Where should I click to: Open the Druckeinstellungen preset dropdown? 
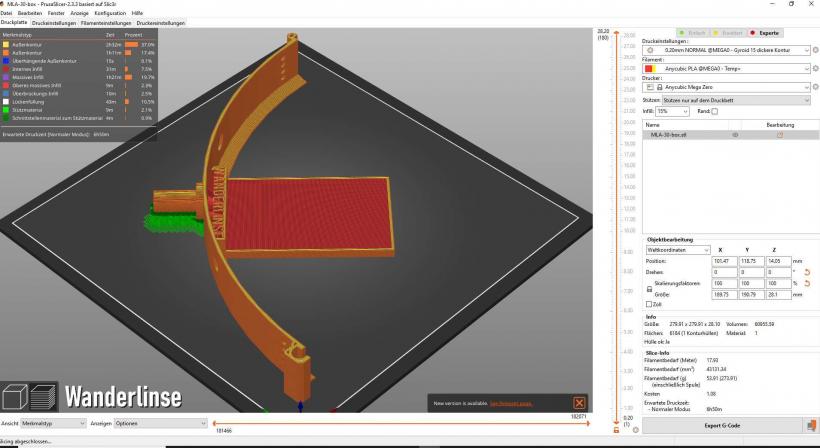[x=726, y=50]
